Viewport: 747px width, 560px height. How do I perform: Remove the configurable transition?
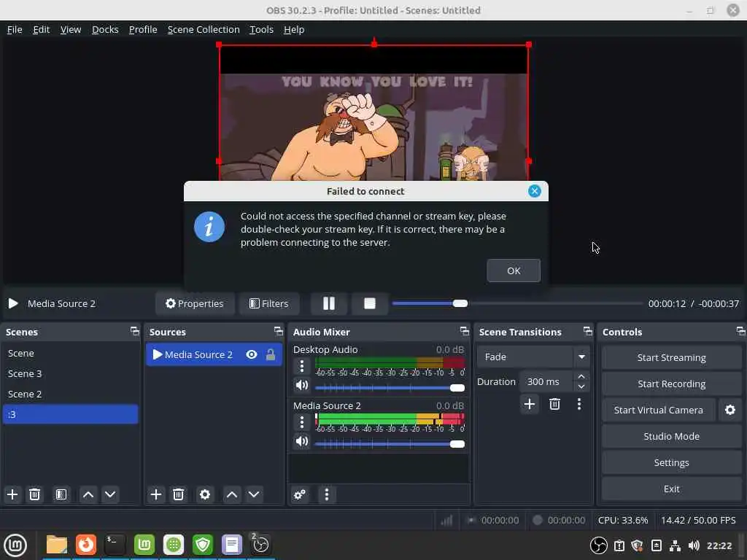click(x=554, y=404)
